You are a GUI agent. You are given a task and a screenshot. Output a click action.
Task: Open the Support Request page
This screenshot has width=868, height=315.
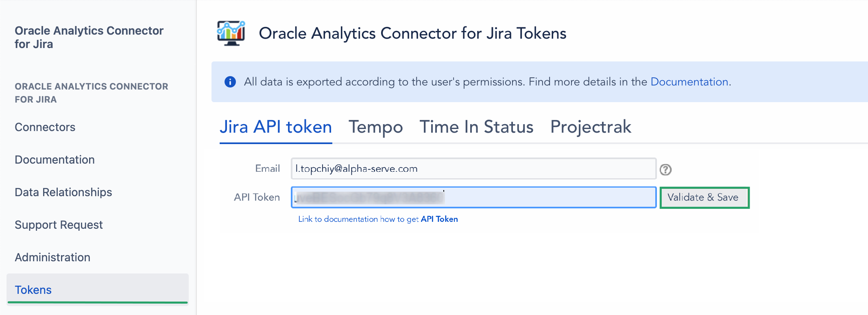58,224
